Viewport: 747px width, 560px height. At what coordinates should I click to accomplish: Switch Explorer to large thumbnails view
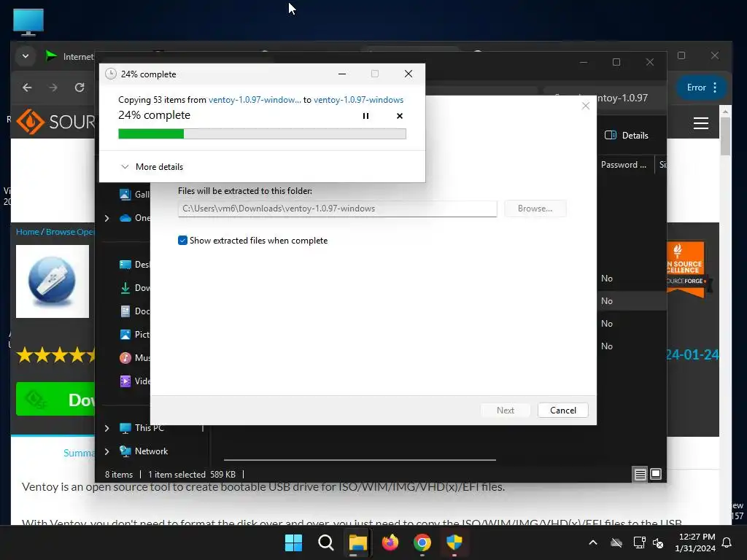[x=656, y=474]
